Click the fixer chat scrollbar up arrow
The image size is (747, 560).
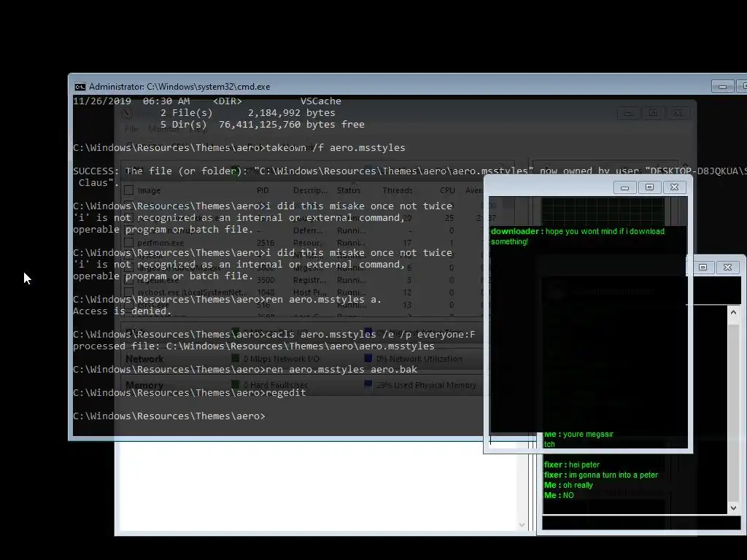(x=734, y=313)
